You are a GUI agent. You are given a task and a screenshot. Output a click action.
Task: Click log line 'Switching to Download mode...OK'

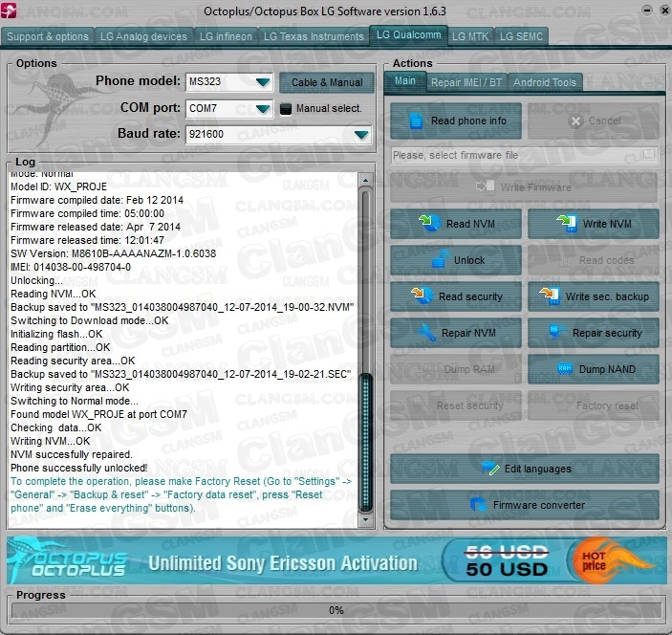click(x=90, y=320)
